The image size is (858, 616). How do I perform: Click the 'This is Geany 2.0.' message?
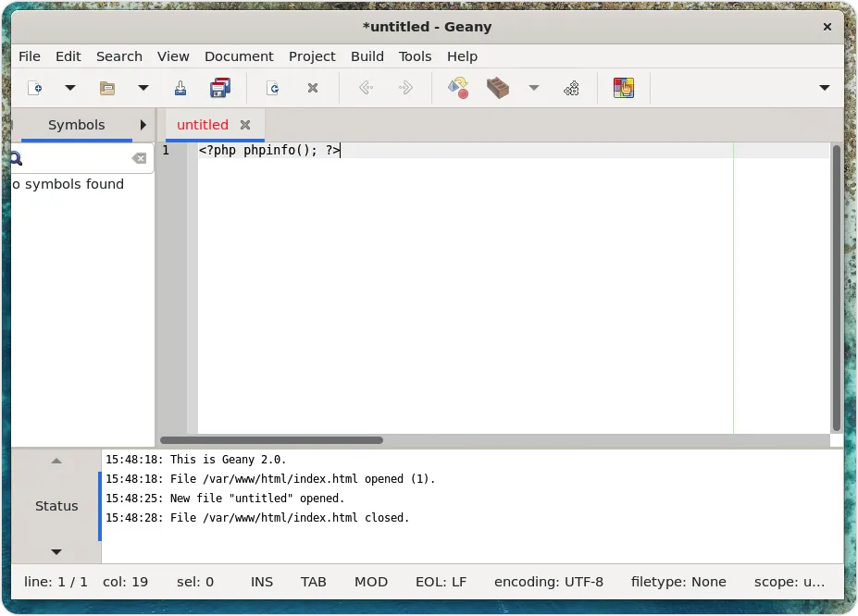pyautogui.click(x=196, y=460)
